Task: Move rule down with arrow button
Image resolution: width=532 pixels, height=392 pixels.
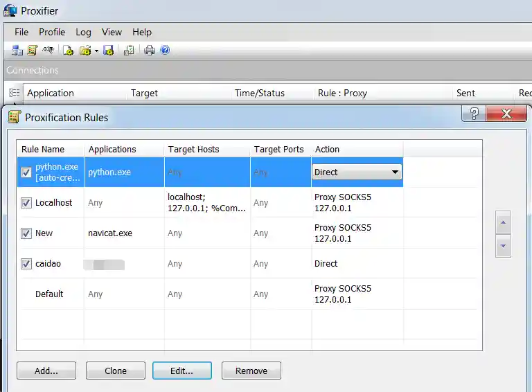Action: click(x=504, y=246)
